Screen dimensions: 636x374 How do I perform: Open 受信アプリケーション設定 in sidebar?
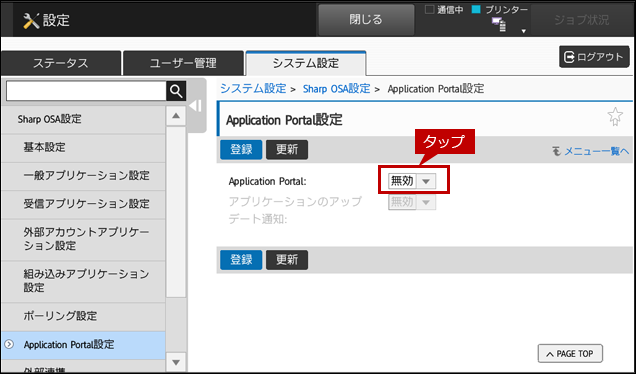[x=83, y=204]
